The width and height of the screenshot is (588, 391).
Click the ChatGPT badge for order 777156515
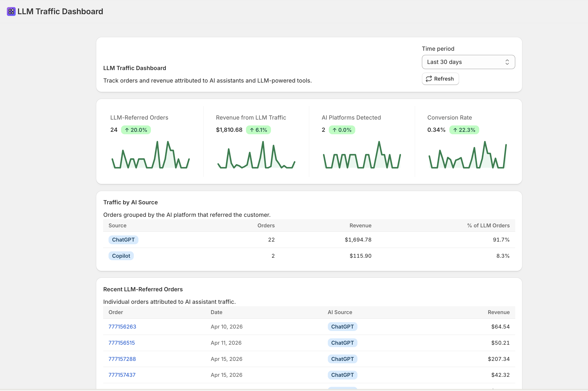click(x=342, y=343)
